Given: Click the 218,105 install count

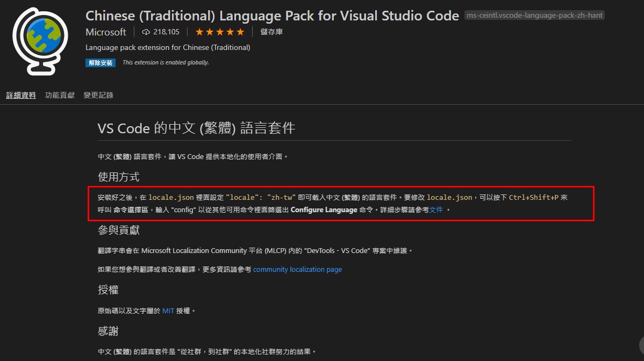Looking at the screenshot, I should coord(166,32).
